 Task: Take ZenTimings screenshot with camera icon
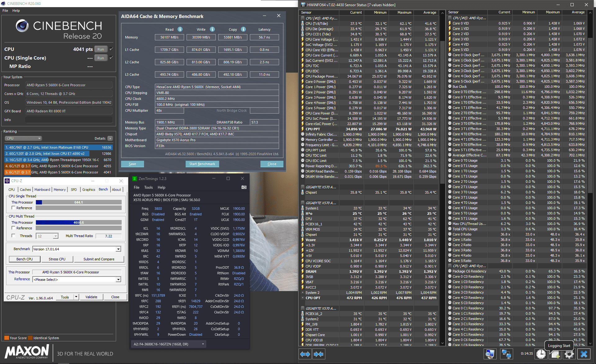(244, 187)
